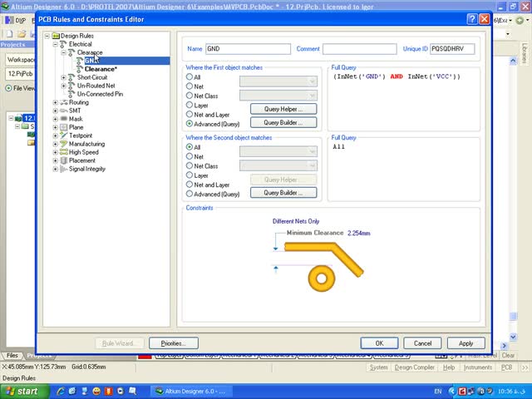
Task: Click the Testpoint category icon
Action: tap(63, 135)
